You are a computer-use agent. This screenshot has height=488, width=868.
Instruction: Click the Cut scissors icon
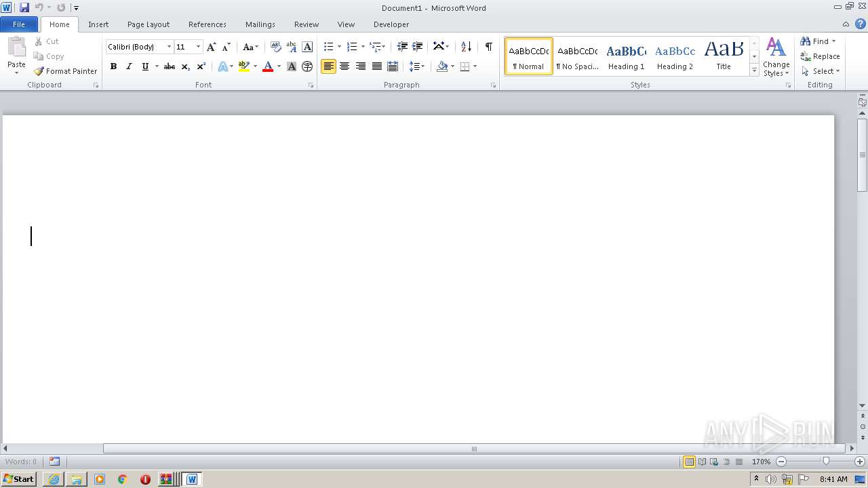point(39,41)
